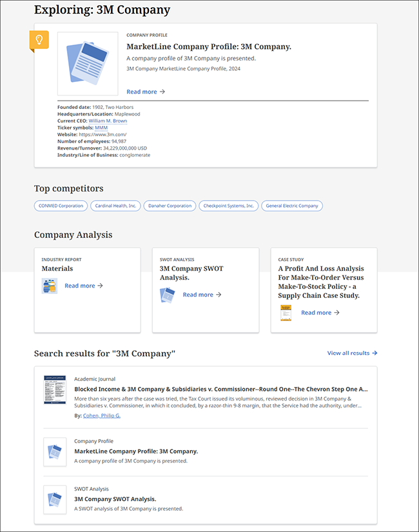Click the case study journal cover icon
This screenshot has width=419, height=532.
point(286,313)
